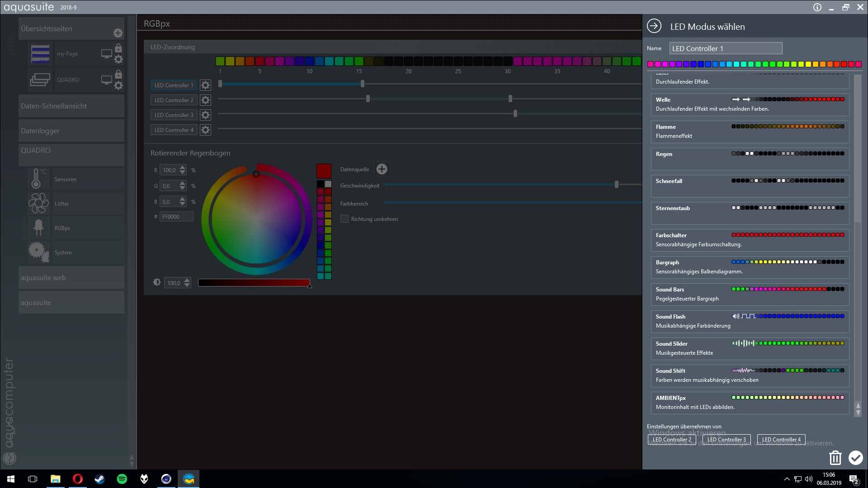Add a Datenquelle with plus icon
The height and width of the screenshot is (488, 868).
[382, 169]
